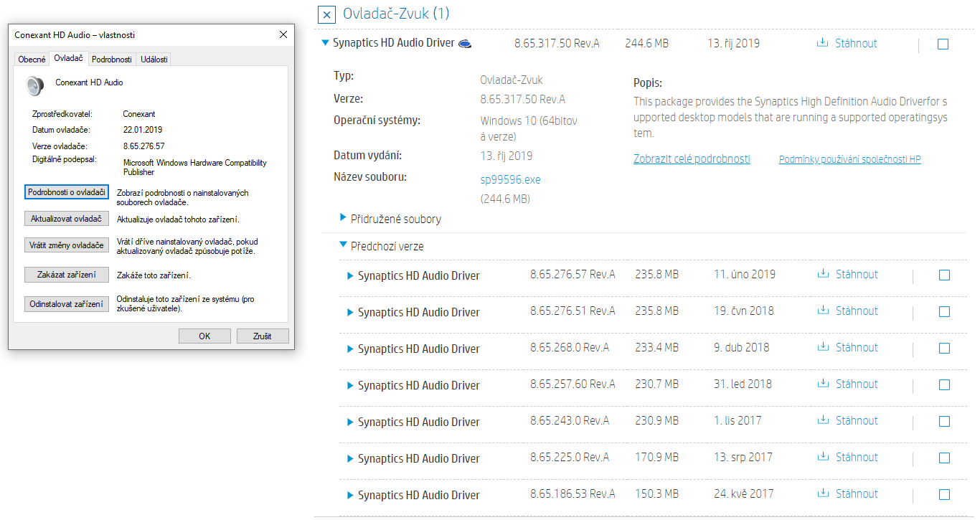Click the speaker icon in Conexant properties dialog
The image size is (980, 520).
point(34,86)
